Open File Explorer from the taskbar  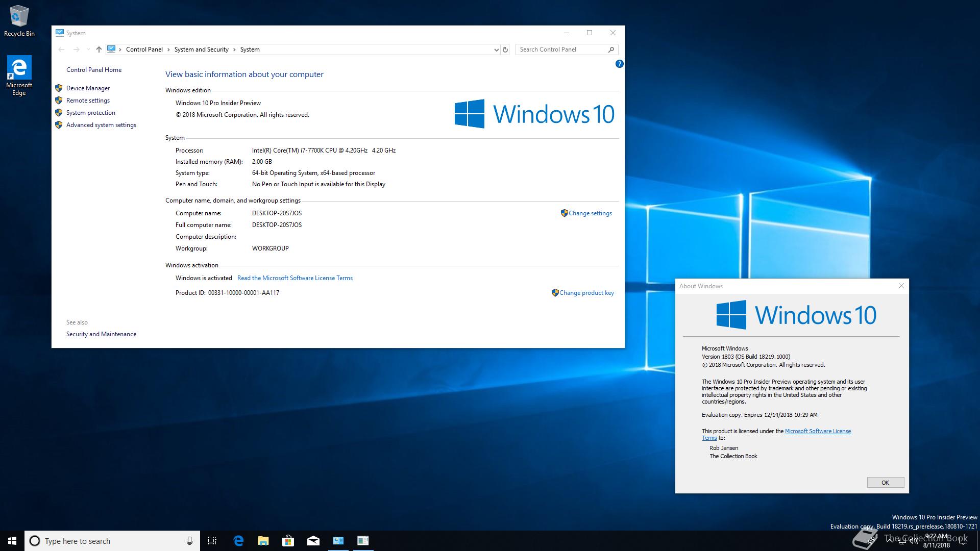coord(263,541)
